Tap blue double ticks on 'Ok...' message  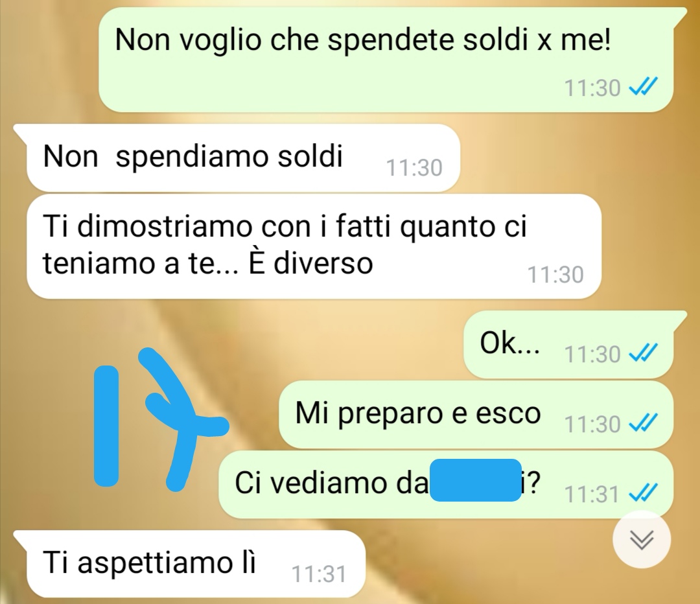point(642,354)
